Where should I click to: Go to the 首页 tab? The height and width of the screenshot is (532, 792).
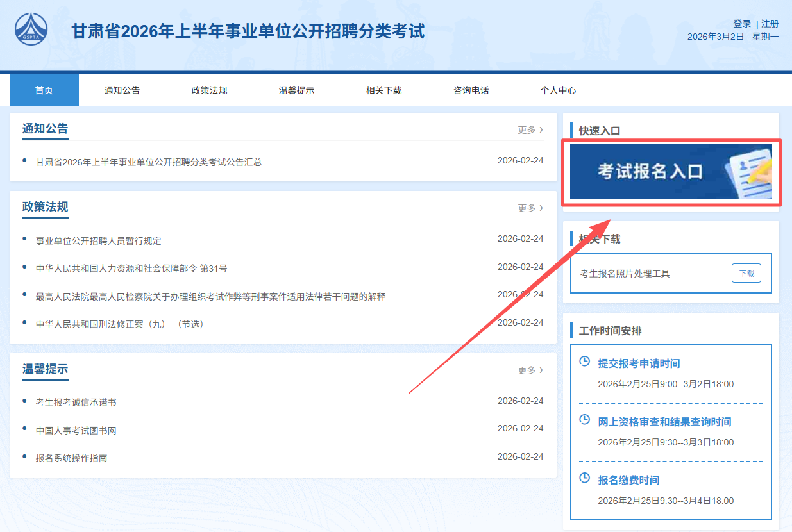click(x=44, y=90)
